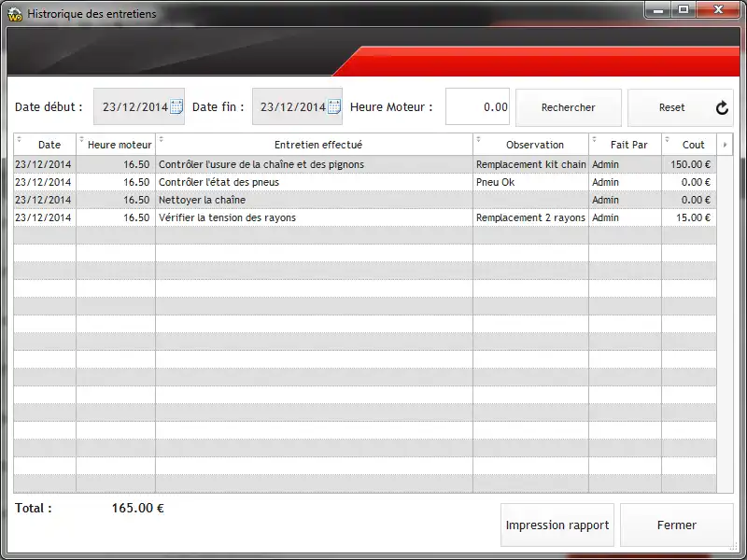
Task: Click the Fermer button
Action: 676,525
